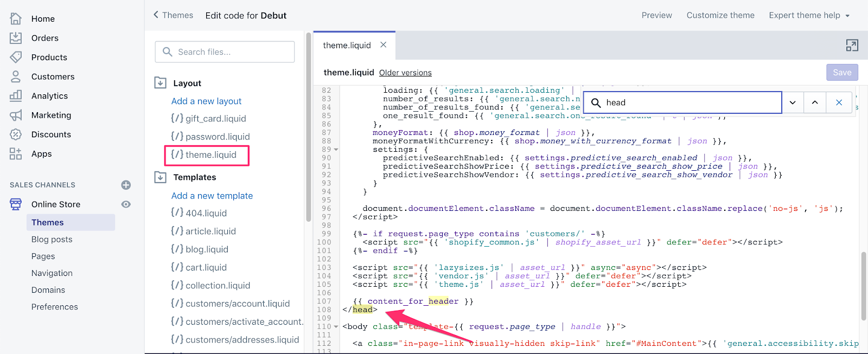Open the Home page
This screenshot has width=868, height=354.
[43, 18]
